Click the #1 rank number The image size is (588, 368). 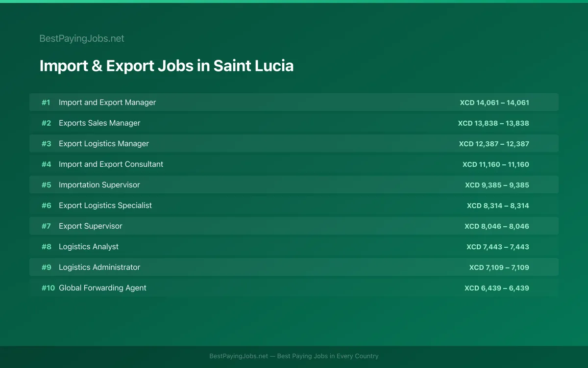pos(46,103)
